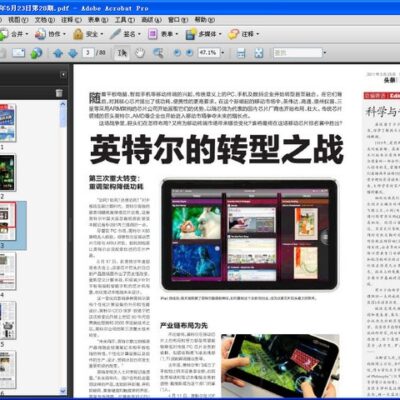
Task: Go to the next page with down arrow
Action: point(73,53)
